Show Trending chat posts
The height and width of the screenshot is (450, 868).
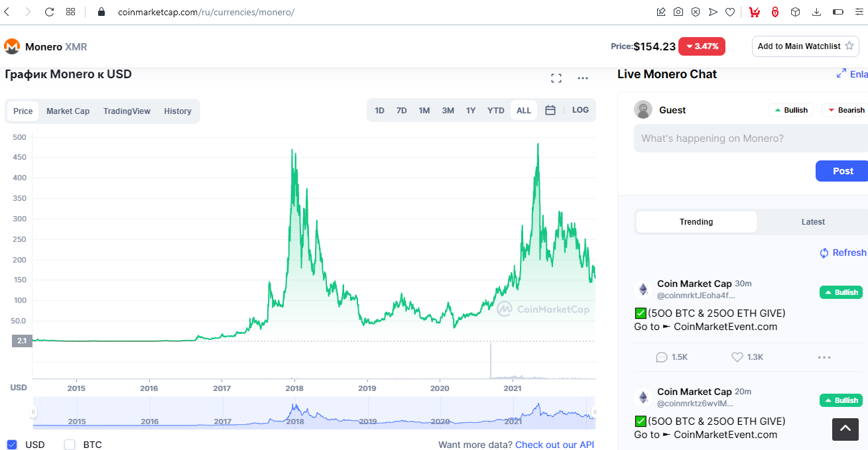[696, 222]
